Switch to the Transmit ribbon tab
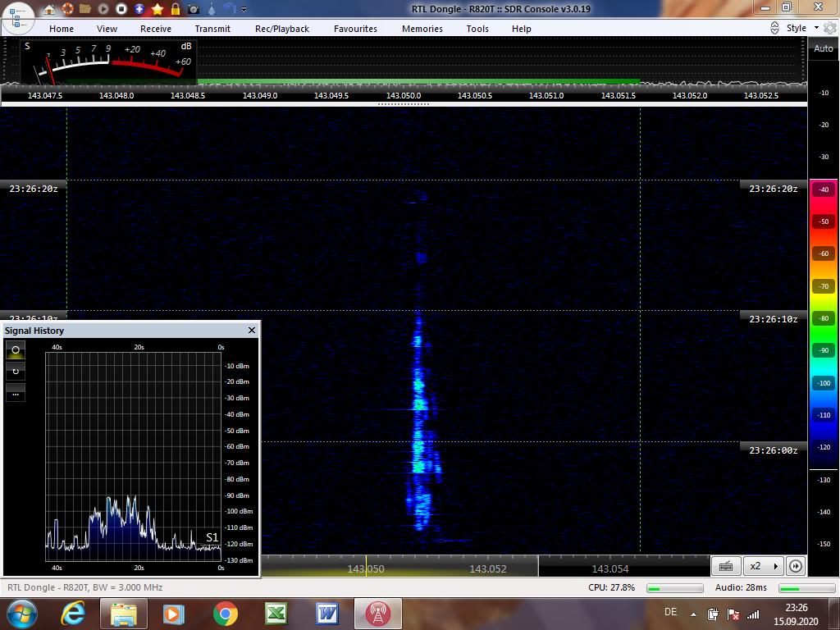Image resolution: width=840 pixels, height=630 pixels. pyautogui.click(x=212, y=29)
